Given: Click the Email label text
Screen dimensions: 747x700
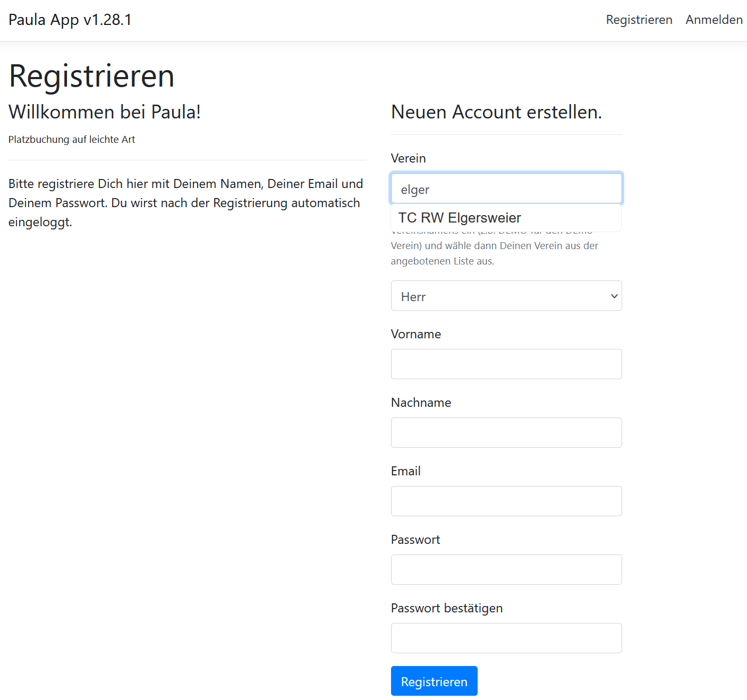Looking at the screenshot, I should (405, 471).
